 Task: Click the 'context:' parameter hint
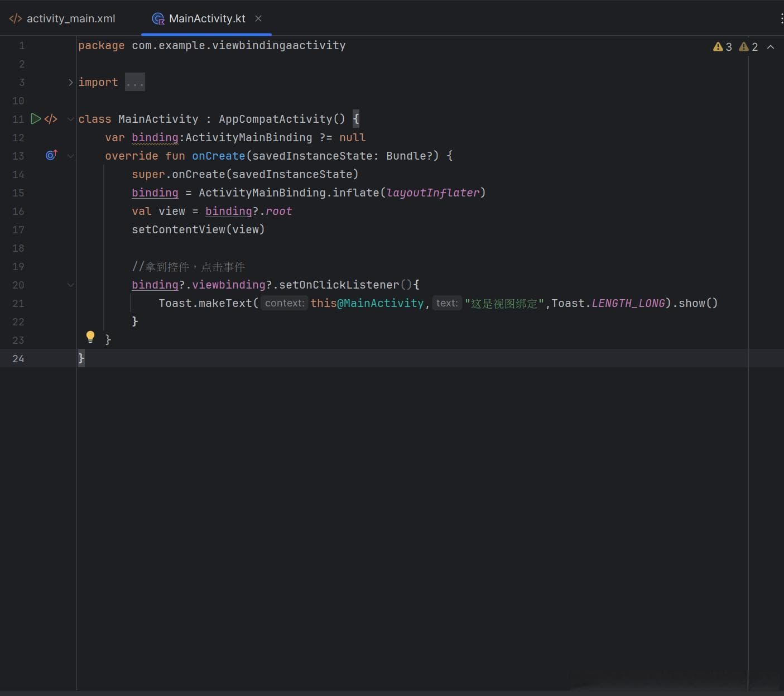285,303
